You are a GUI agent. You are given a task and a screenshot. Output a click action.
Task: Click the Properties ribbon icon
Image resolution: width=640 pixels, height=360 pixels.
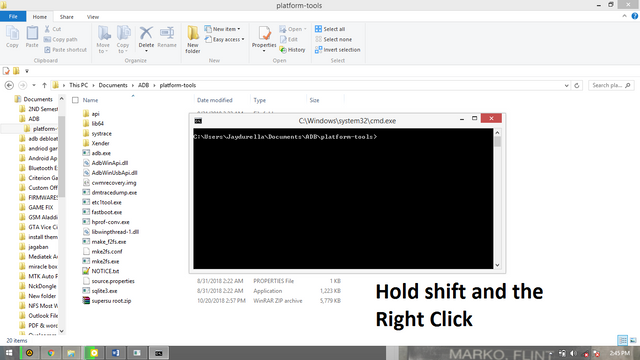pos(264,39)
